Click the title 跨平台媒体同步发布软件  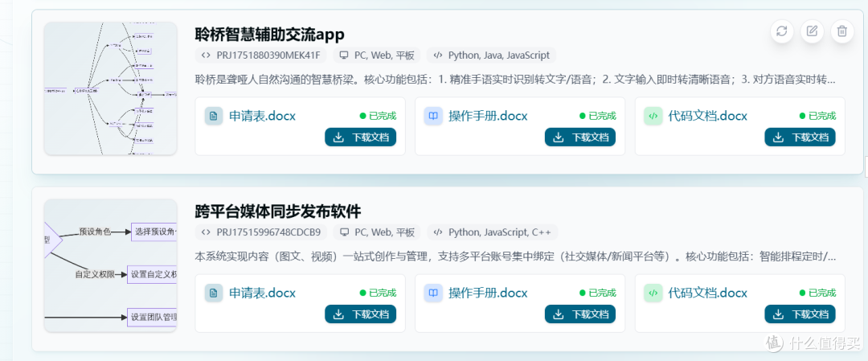[278, 211]
